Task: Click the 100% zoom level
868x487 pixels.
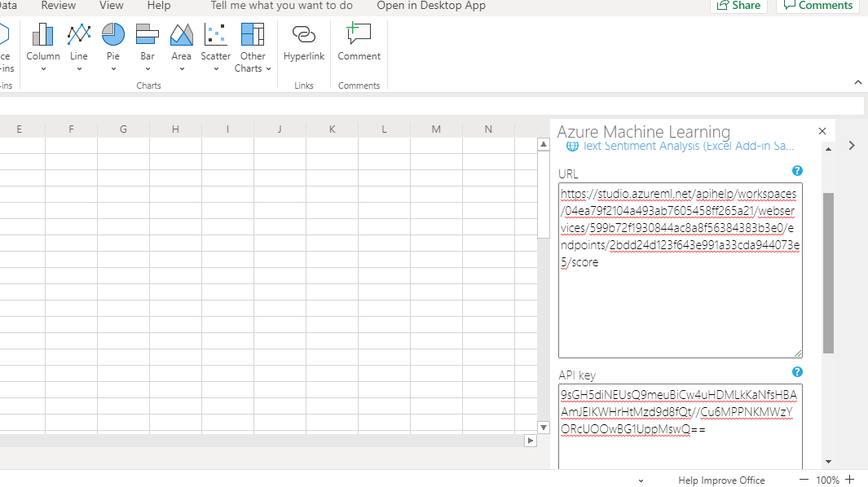Action: pos(827,480)
